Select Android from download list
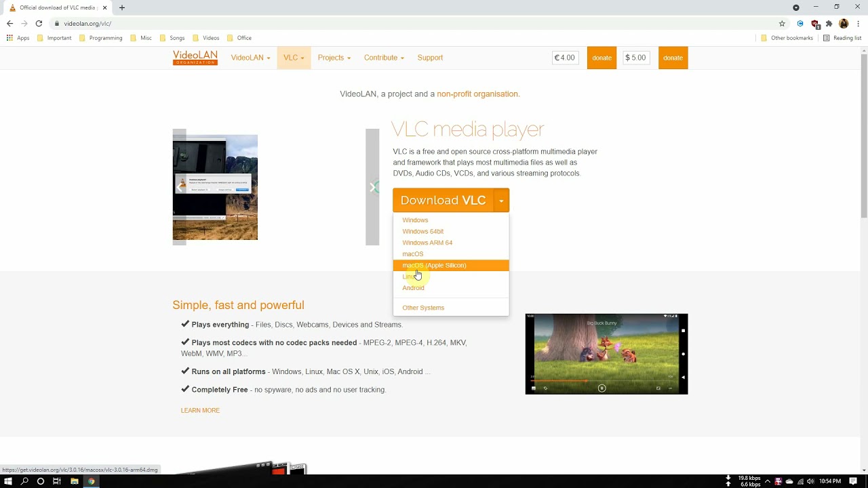The image size is (868, 488). click(413, 288)
